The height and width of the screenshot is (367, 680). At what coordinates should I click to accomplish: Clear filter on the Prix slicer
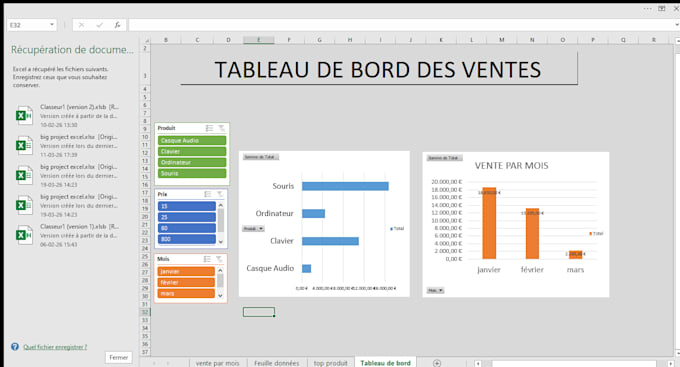220,194
